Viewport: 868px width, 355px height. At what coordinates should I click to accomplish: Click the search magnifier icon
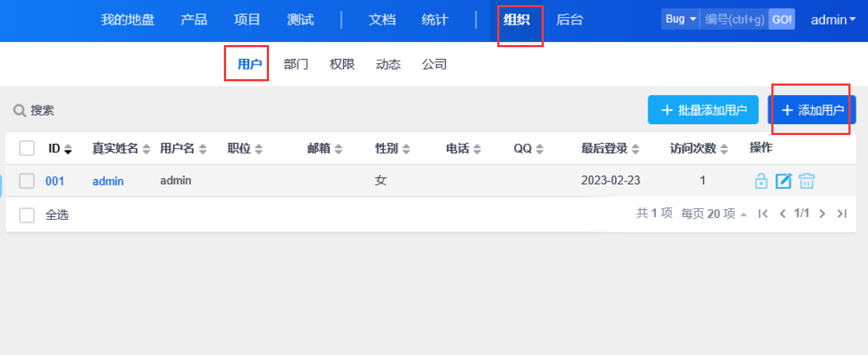(20, 110)
